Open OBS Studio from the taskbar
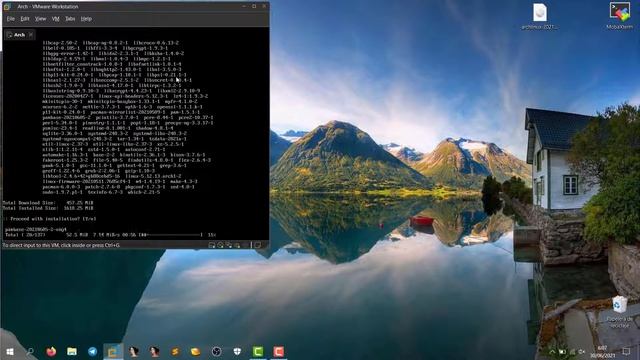Viewport: 640px width, 360px height. pyautogui.click(x=216, y=351)
